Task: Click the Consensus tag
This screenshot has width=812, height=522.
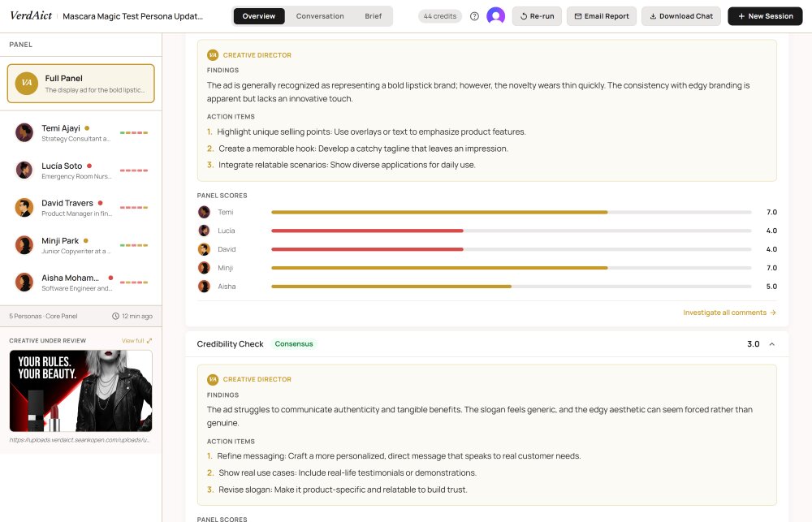Action: pyautogui.click(x=294, y=344)
